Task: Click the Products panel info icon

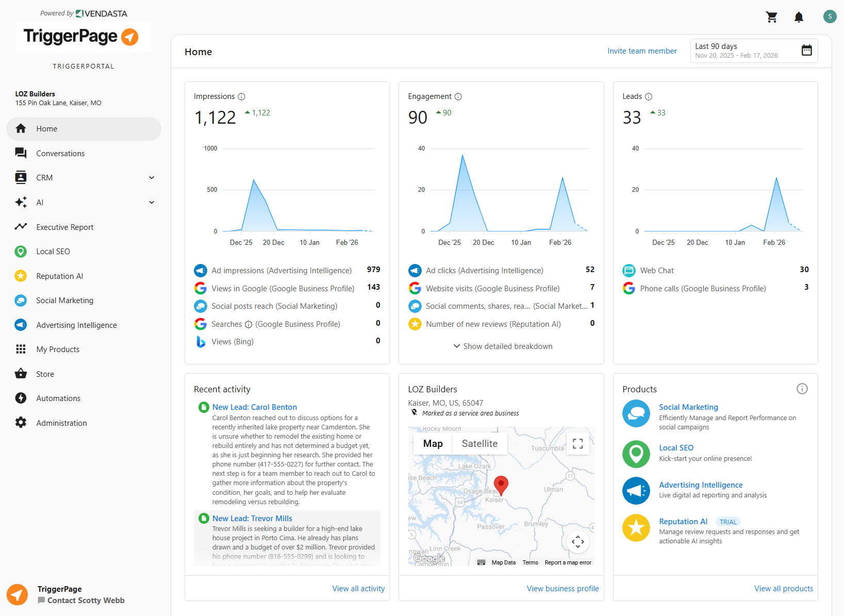Action: coord(802,389)
